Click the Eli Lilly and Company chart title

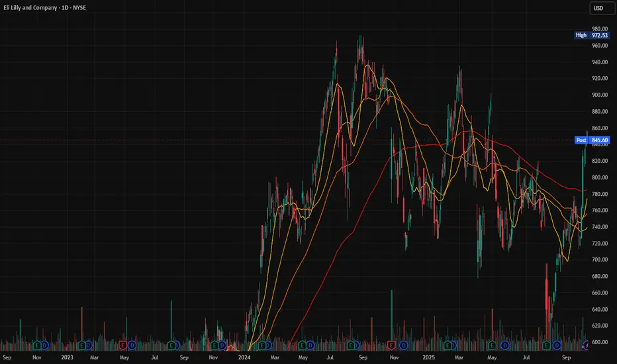(x=44, y=8)
